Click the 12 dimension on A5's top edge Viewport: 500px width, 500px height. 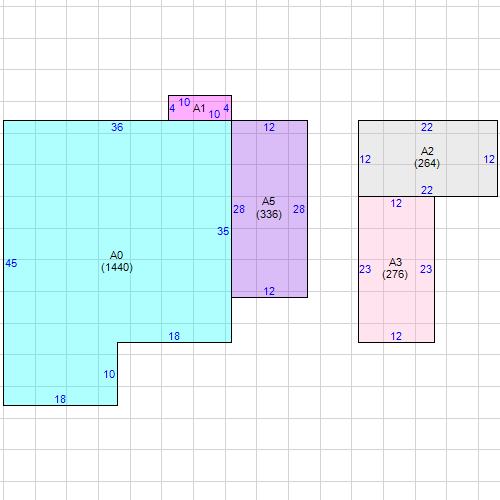point(269,127)
